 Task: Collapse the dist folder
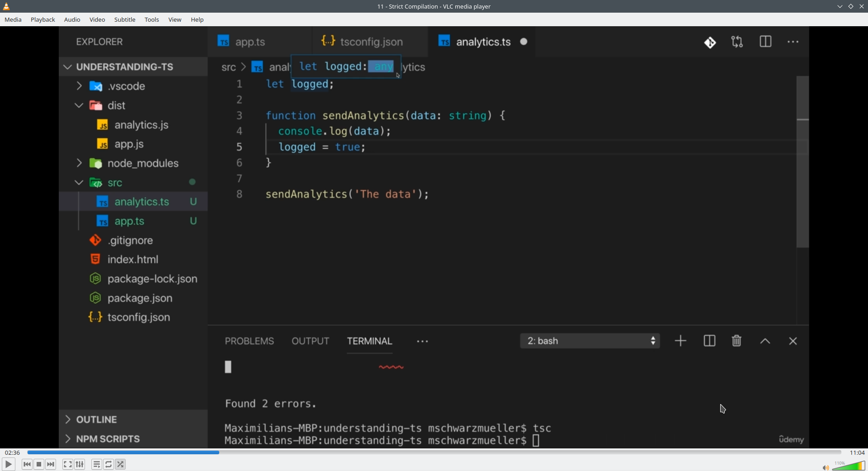pyautogui.click(x=80, y=105)
